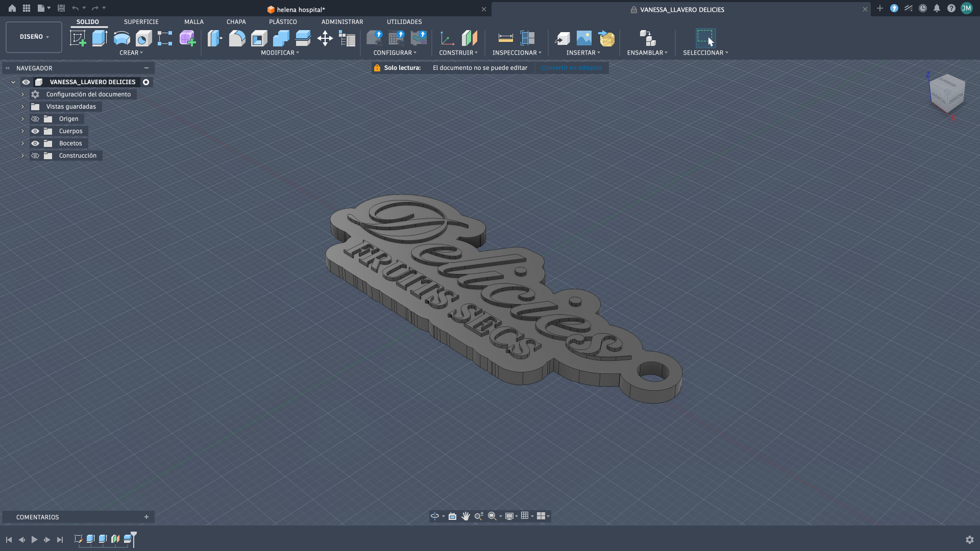980x551 pixels.
Task: Toggle visibility of VANESSA_LLAVERO DELICIES root component
Action: 26,82
